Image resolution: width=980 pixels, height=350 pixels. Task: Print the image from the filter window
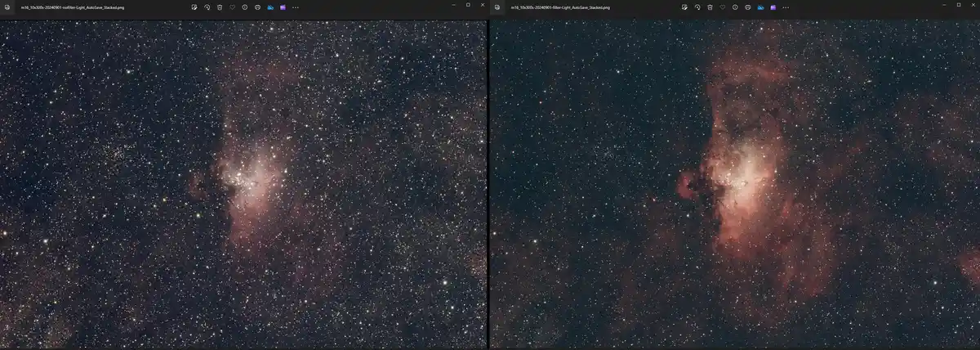(x=747, y=7)
